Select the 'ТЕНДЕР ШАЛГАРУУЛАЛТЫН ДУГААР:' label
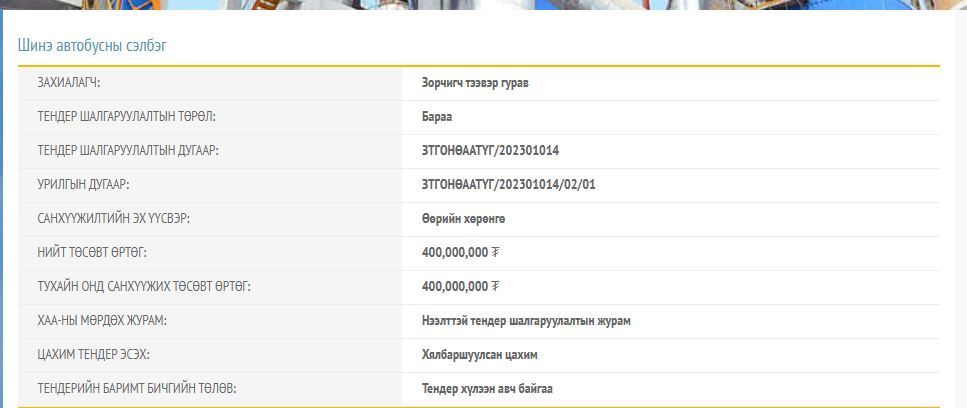967x408 pixels. 128,151
